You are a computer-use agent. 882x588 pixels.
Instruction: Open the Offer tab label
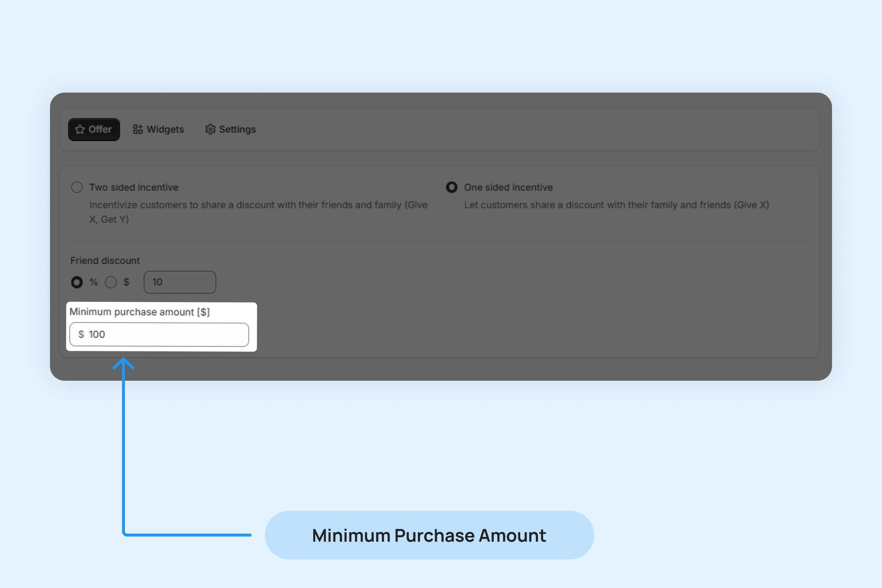(100, 129)
